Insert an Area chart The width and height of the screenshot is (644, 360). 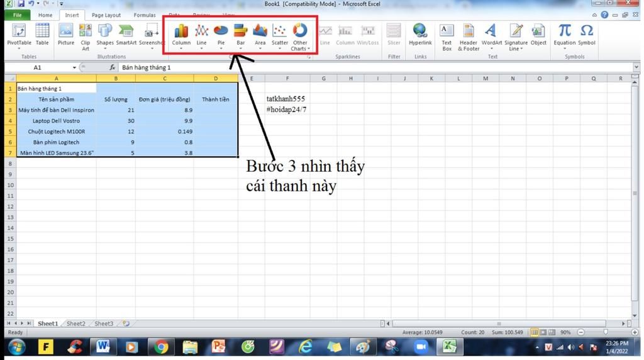pyautogui.click(x=260, y=36)
